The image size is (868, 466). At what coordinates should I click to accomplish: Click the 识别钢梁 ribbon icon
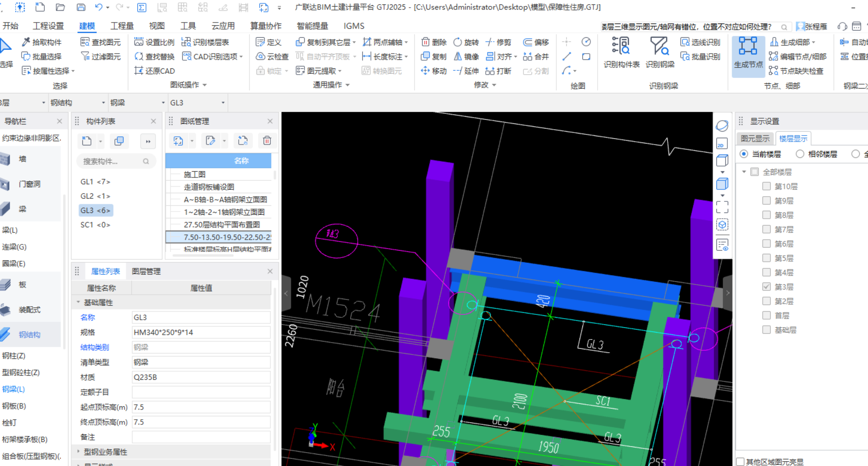[659, 47]
